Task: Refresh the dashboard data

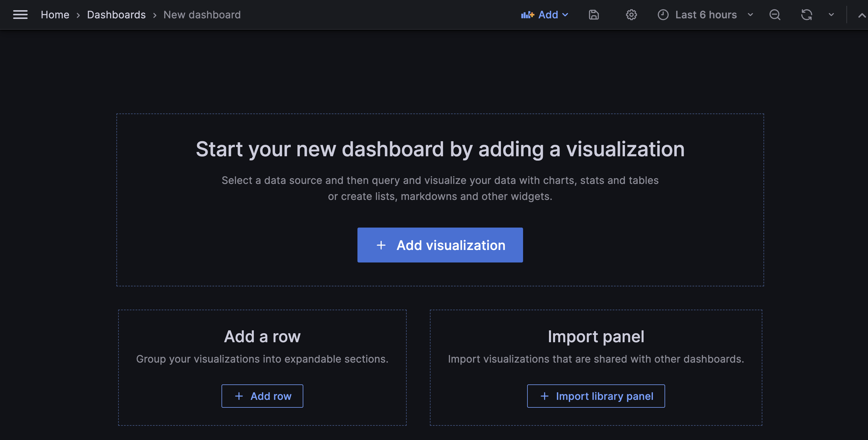Action: click(806, 15)
